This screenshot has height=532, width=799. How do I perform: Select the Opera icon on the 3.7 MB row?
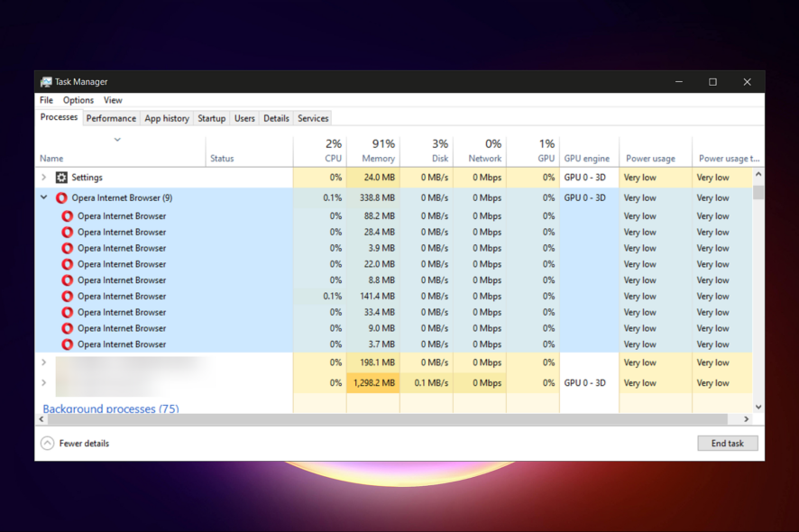pos(68,344)
